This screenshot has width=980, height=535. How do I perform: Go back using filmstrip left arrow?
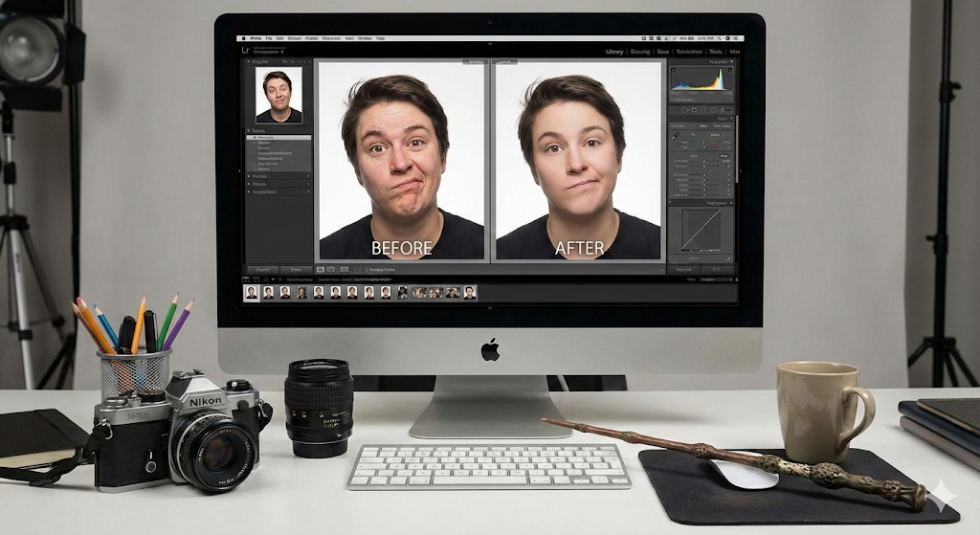(x=273, y=279)
